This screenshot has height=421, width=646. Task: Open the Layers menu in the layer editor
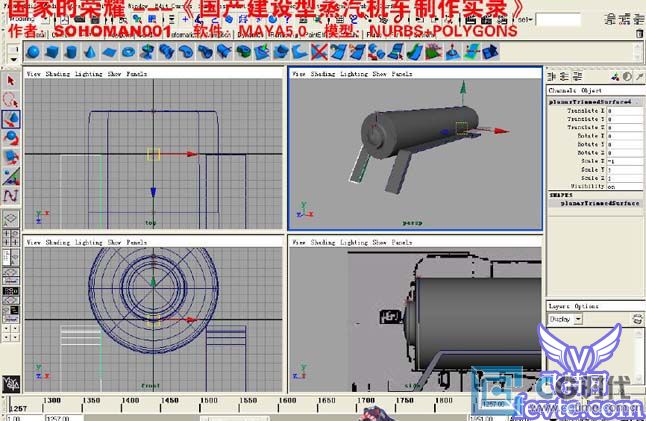point(559,306)
